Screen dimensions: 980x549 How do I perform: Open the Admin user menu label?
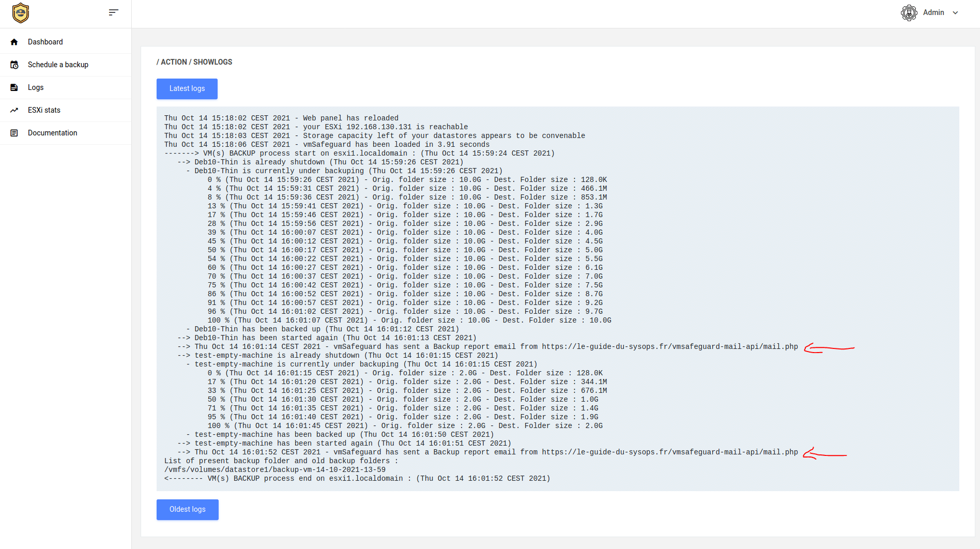[x=933, y=12]
